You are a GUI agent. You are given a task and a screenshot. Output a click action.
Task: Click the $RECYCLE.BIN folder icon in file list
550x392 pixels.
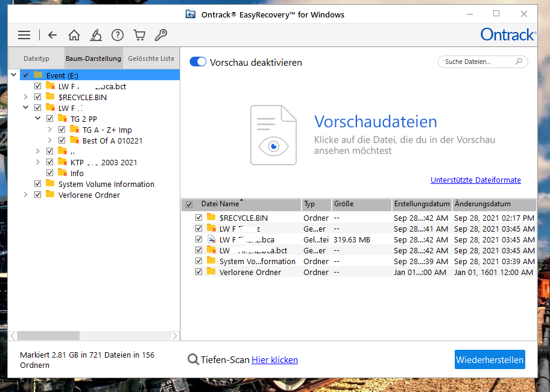pyautogui.click(x=211, y=217)
